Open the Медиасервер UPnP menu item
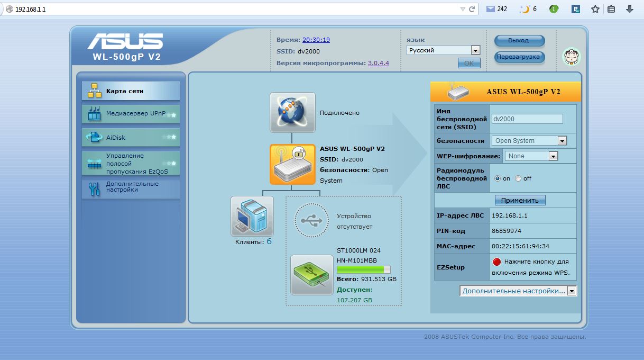 point(131,114)
